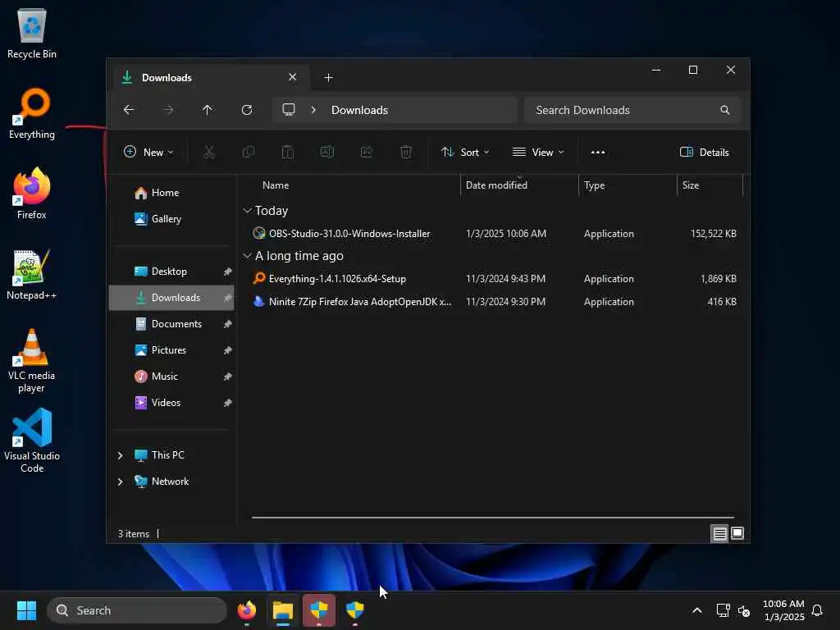This screenshot has height=630, width=840.
Task: Open the Sort dropdown
Action: [x=464, y=152]
